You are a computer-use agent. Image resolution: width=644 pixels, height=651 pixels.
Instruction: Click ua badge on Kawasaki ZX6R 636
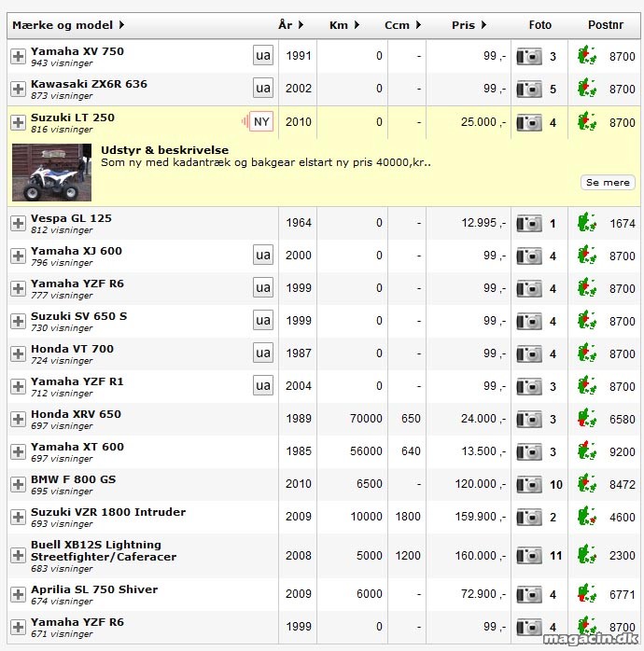[263, 88]
